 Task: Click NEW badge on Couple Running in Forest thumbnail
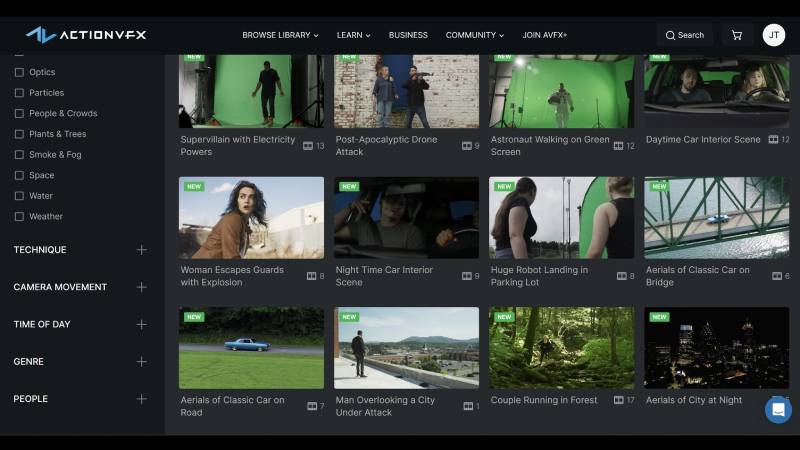pyautogui.click(x=504, y=317)
